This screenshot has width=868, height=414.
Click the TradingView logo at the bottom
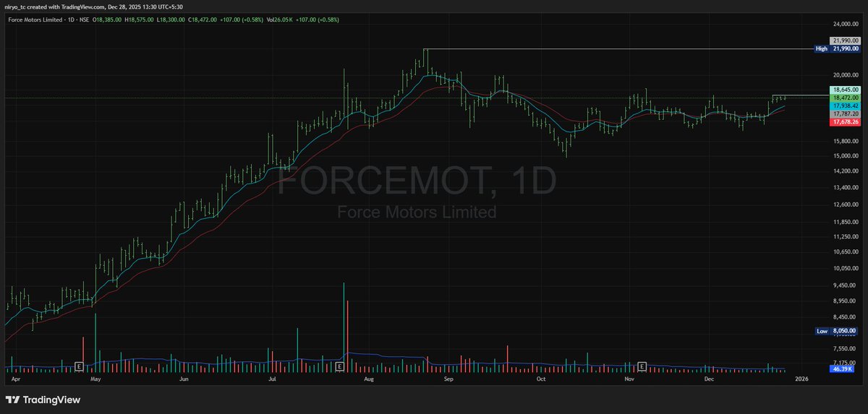[42, 400]
